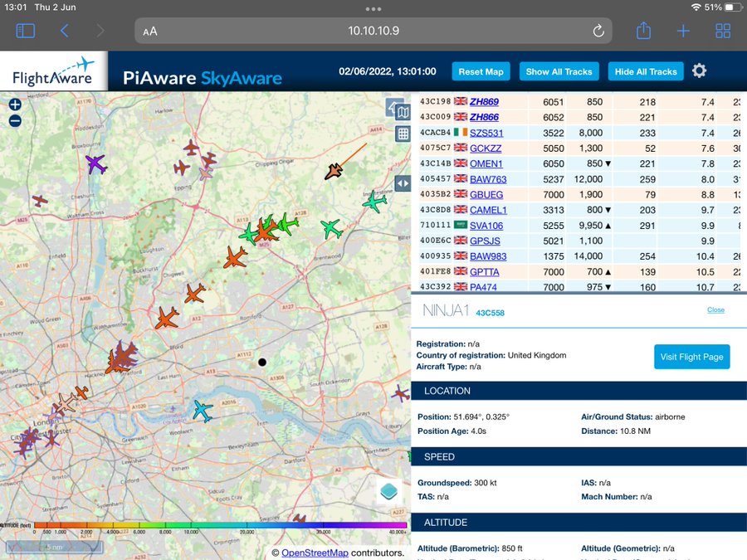The image size is (747, 560).
Task: Click the grid overlay icon on map
Action: (403, 134)
